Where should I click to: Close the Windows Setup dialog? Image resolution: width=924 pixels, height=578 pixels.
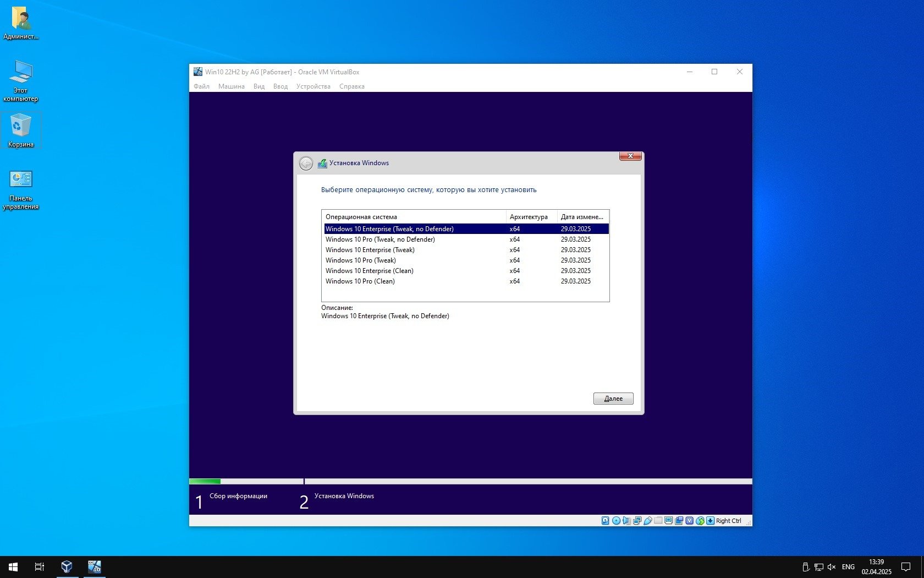pos(630,156)
